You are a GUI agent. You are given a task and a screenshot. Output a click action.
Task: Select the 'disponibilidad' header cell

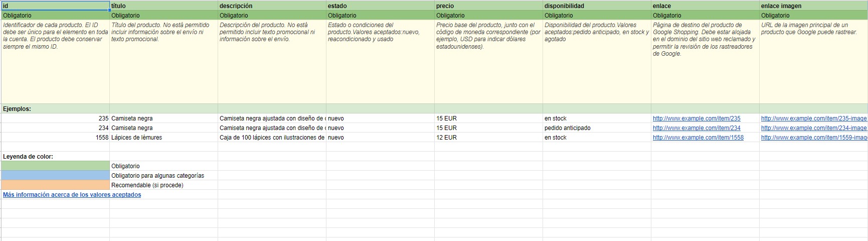click(597, 6)
